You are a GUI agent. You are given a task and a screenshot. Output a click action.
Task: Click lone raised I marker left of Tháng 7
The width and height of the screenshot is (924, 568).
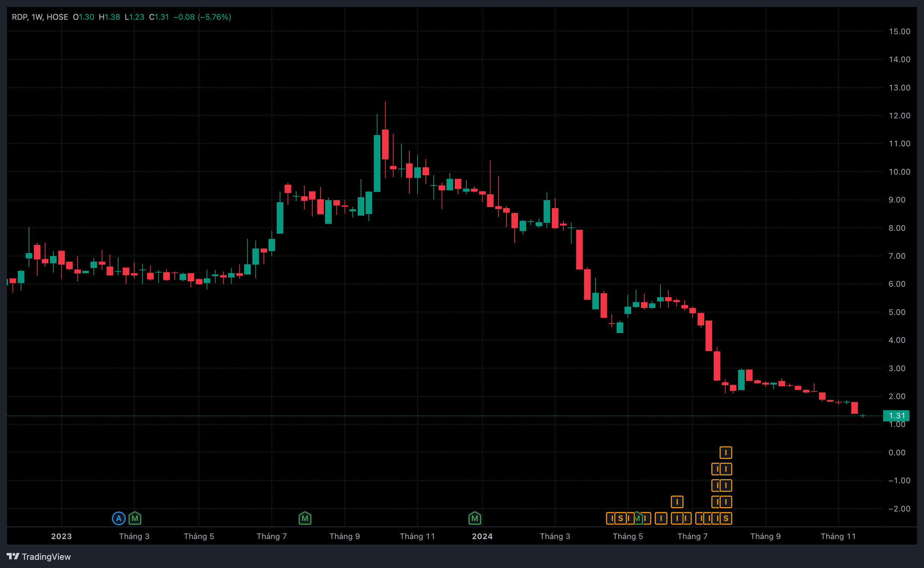677,502
